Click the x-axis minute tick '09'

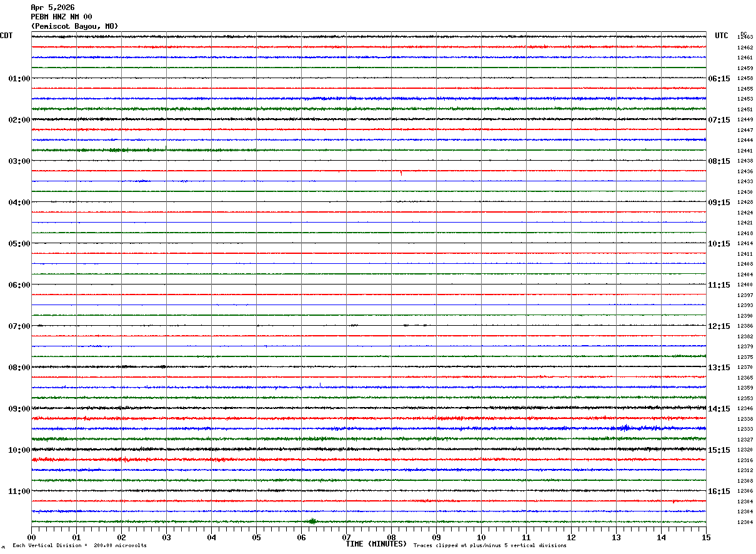pos(436,537)
